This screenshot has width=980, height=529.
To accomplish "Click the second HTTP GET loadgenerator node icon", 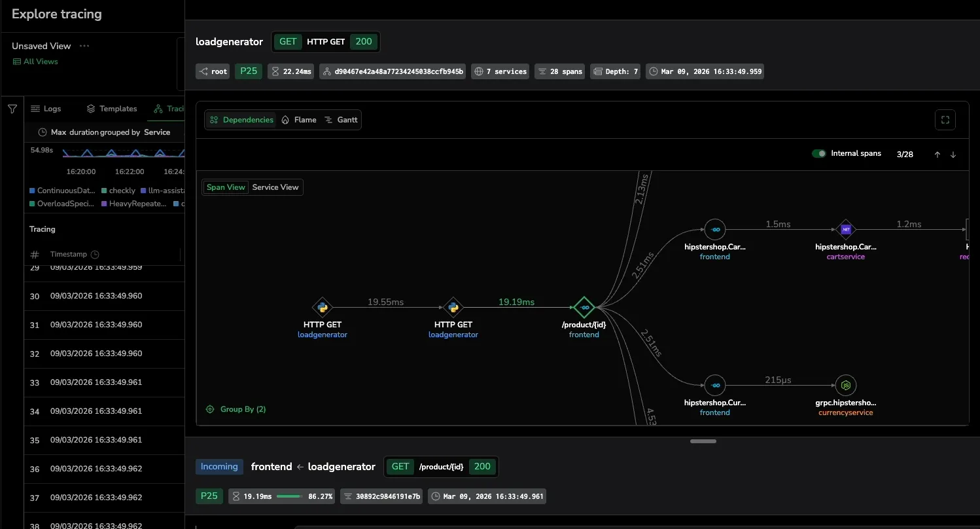I will click(453, 307).
